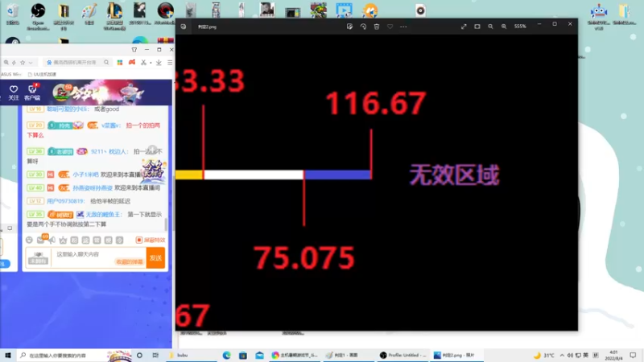Image resolution: width=644 pixels, height=362 pixels.
Task: Open the three-dot more menu in Photos
Action: [403, 27]
